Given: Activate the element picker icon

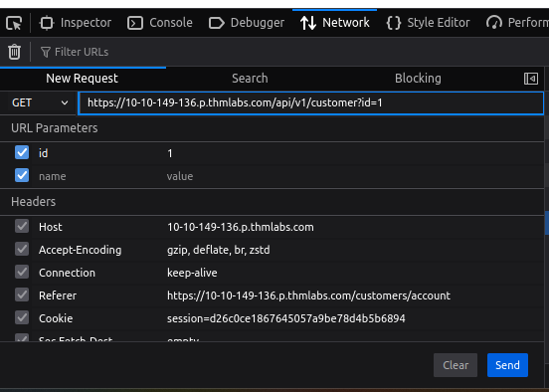Looking at the screenshot, I should [x=14, y=23].
